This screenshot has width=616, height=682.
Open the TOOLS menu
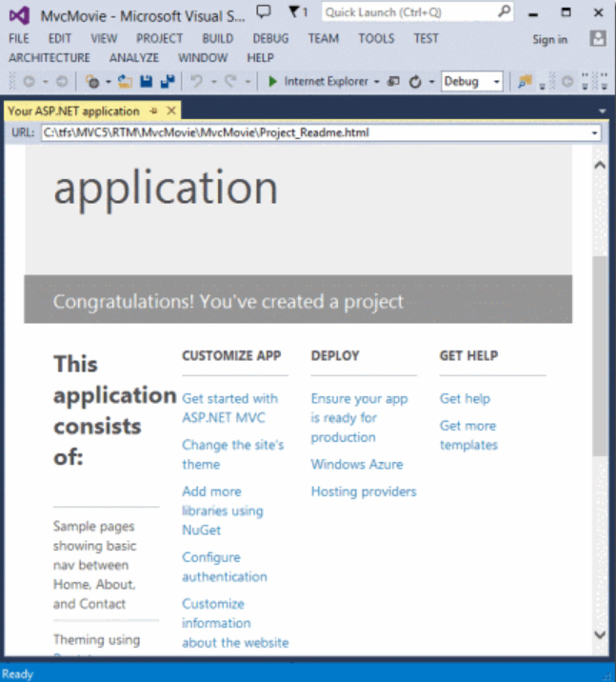point(376,38)
